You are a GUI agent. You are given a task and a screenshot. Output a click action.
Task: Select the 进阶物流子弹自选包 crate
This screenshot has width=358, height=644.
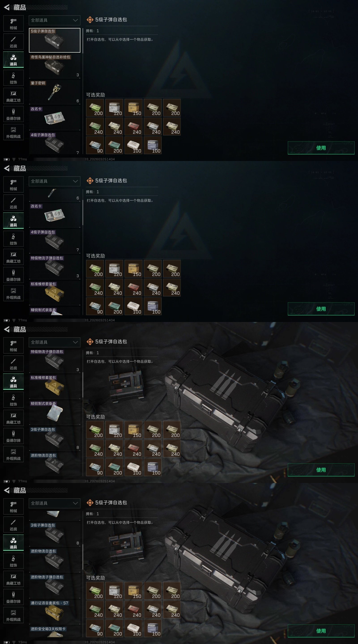tap(55, 586)
